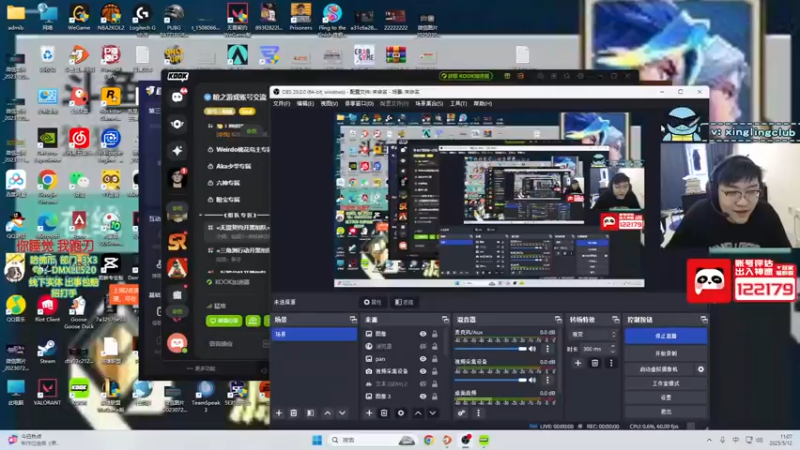Delete selected source via Sources trash icon

click(384, 413)
